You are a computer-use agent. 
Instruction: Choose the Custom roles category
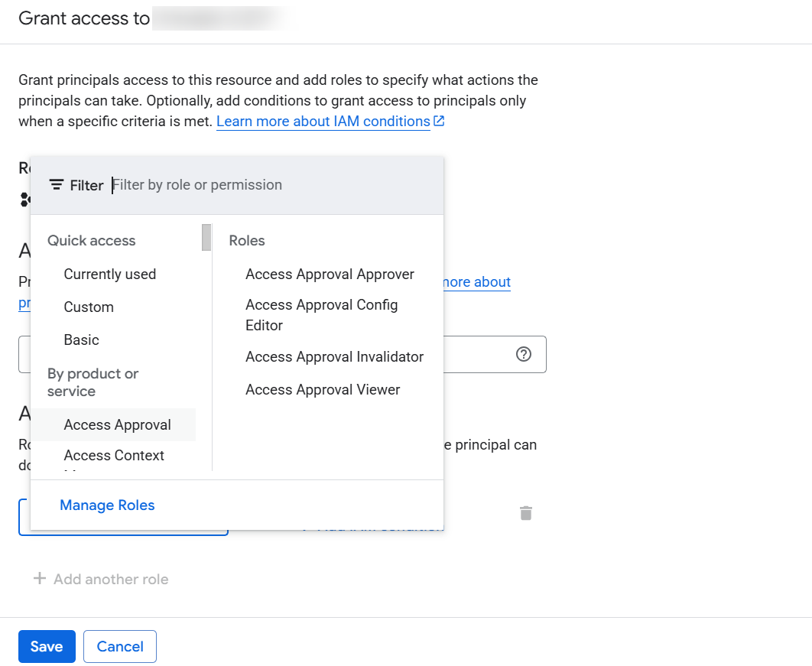click(x=89, y=307)
